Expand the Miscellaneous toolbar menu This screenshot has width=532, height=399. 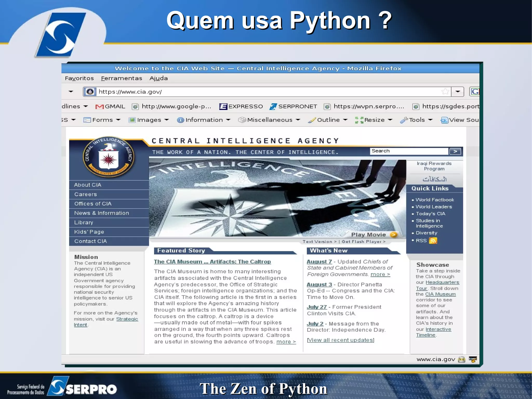pyautogui.click(x=269, y=120)
